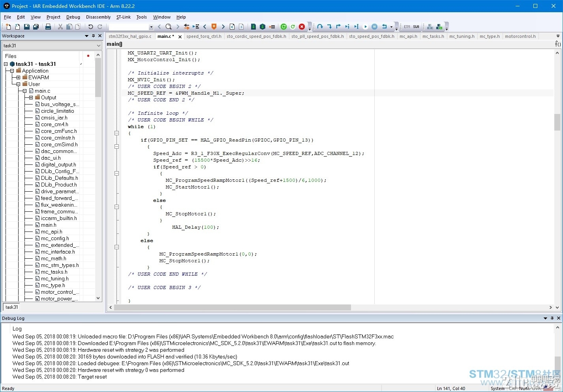
Task: Collapse the User folder node
Action: tap(19, 84)
